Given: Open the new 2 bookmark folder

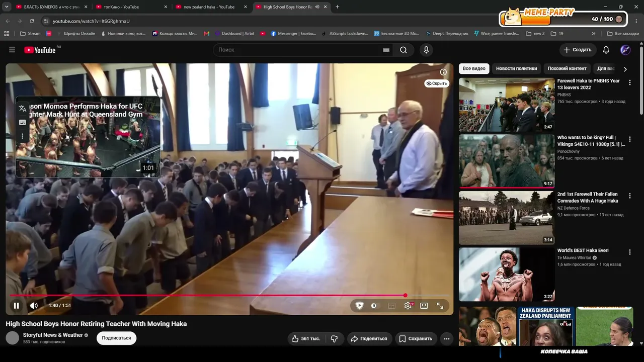Looking at the screenshot, I should tap(535, 34).
